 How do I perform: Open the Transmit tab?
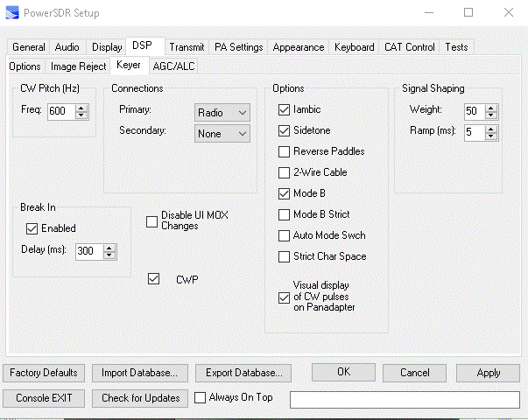click(x=187, y=47)
